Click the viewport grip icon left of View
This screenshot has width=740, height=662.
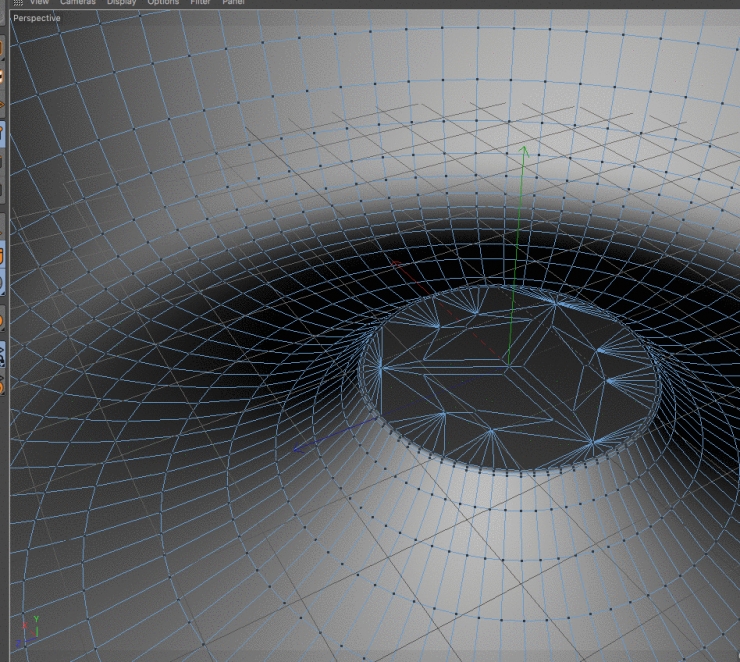[x=17, y=3]
